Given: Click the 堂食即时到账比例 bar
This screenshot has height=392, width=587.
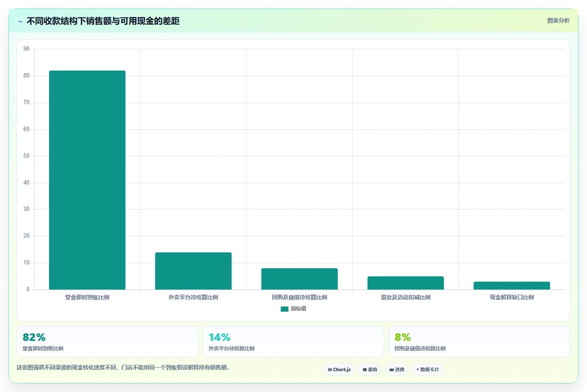Looking at the screenshot, I should pos(87,180).
